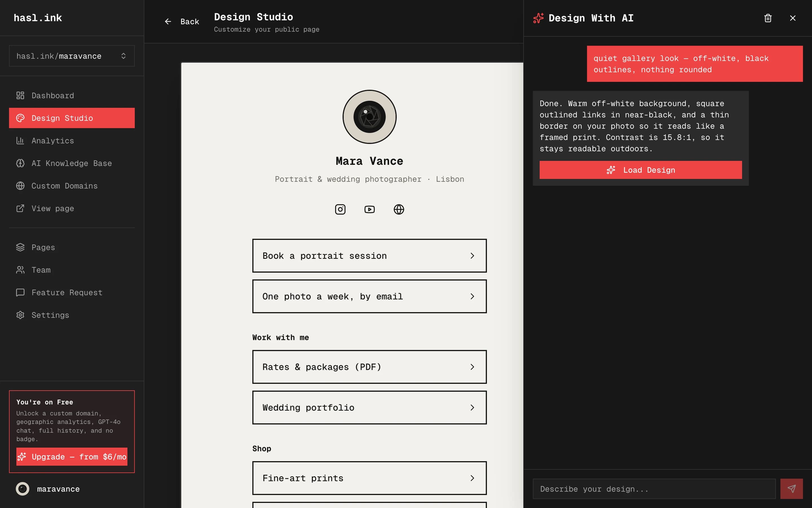Open Custom Domains menu item
Viewport: 812px width, 508px height.
[72, 186]
